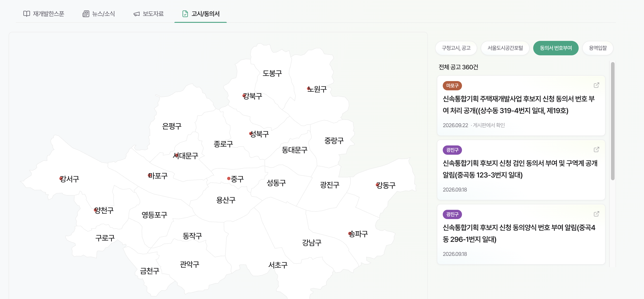
Task: Select 동작구 on the map
Action: 192,236
